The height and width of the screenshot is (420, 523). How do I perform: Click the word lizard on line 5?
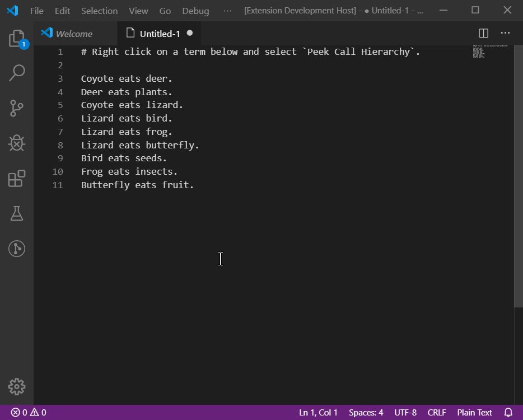click(162, 105)
